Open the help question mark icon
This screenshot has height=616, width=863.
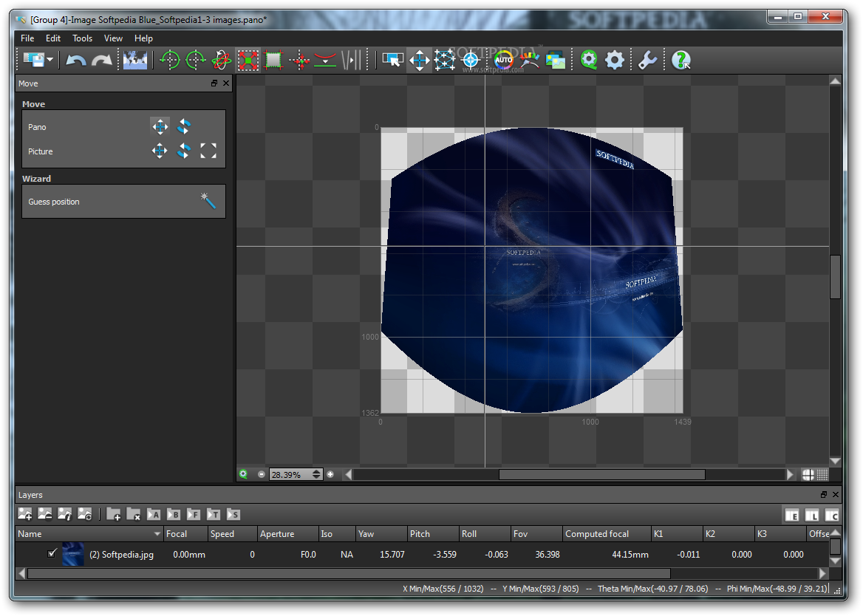(681, 60)
